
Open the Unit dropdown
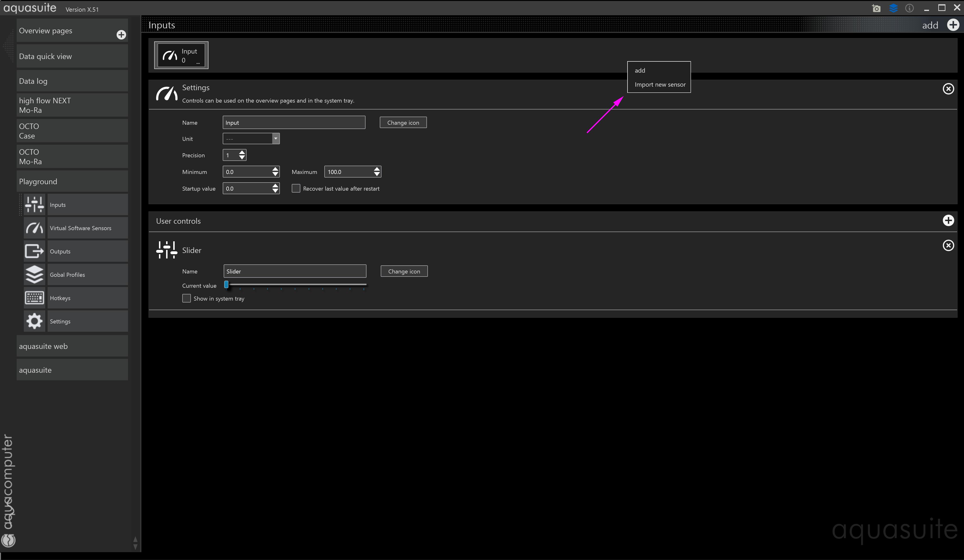pyautogui.click(x=275, y=139)
